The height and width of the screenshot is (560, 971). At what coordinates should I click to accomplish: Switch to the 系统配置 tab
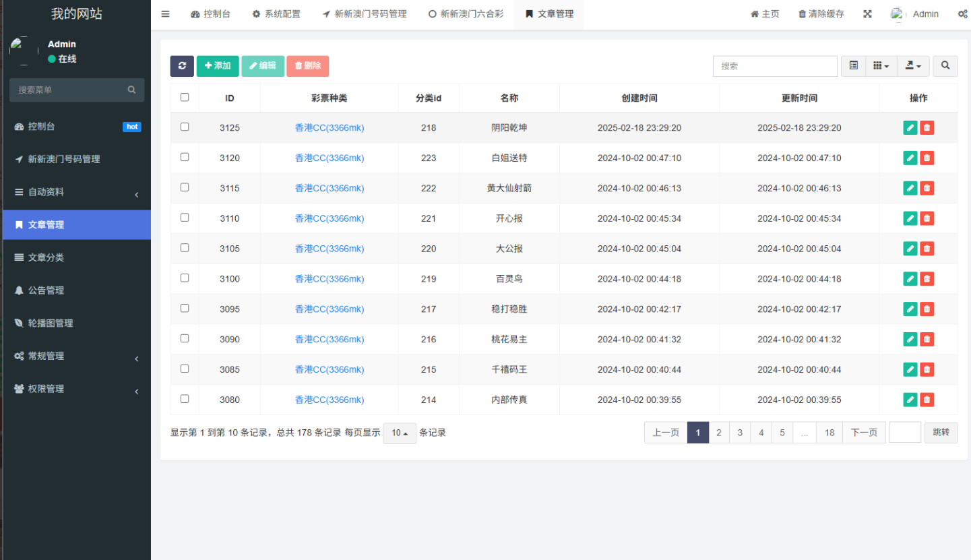point(276,14)
